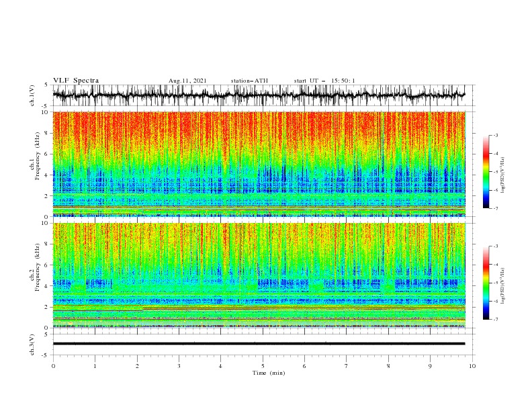Screen dimensions: 532x411
Task: Click the ch.2 "Frequency (kHz)" axis label
Action: pos(38,267)
